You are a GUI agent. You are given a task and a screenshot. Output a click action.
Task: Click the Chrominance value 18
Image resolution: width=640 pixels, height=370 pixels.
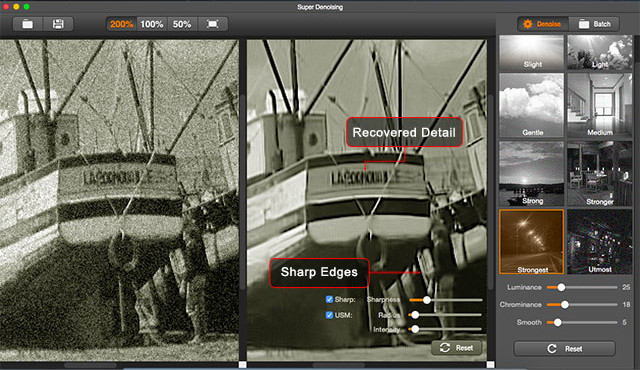coord(626,304)
